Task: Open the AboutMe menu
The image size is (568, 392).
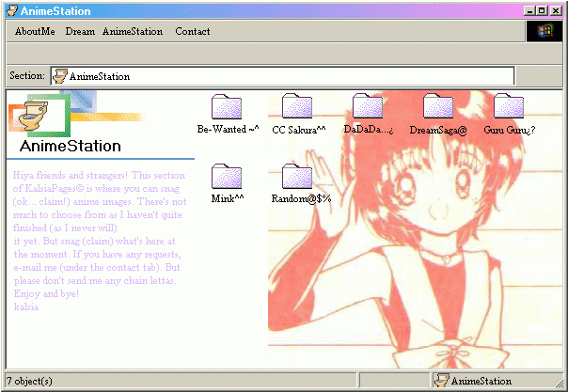Action: (35, 31)
